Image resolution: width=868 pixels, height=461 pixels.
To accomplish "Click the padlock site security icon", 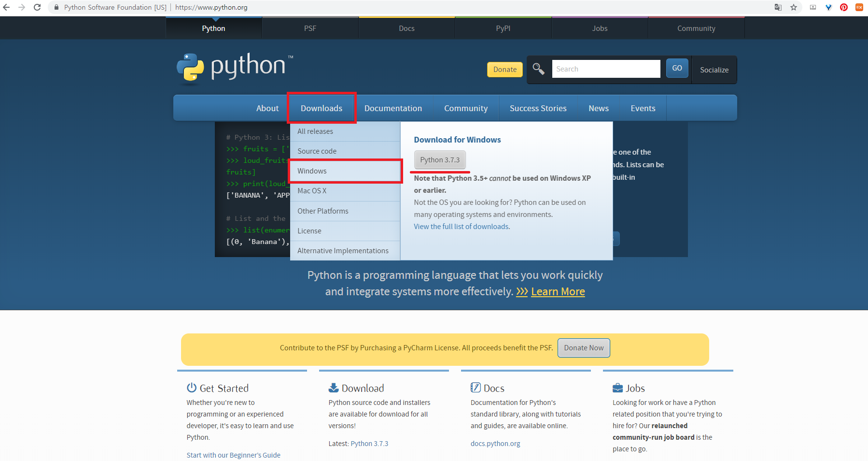I will 56,7.
